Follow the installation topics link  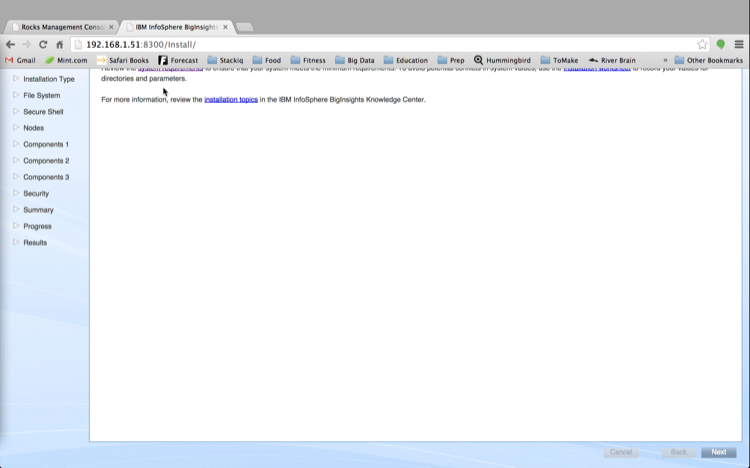click(231, 100)
